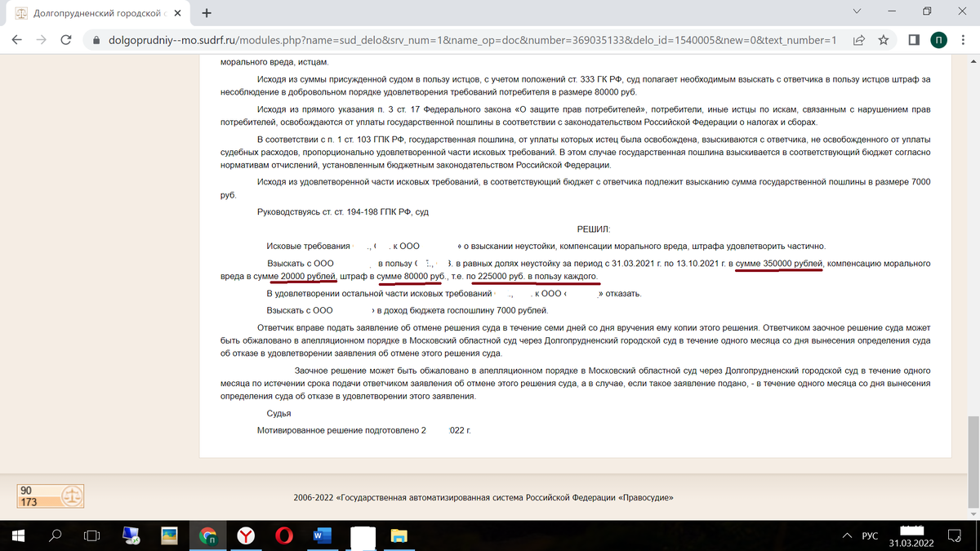This screenshot has height=551, width=980.
Task: Expand the tab search chevron
Action: (x=856, y=12)
